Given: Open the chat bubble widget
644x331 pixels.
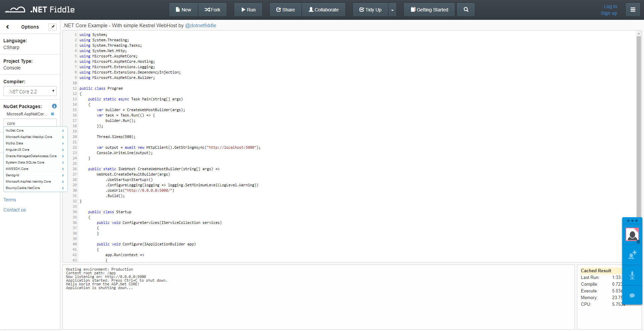Looking at the screenshot, I should [x=632, y=295].
